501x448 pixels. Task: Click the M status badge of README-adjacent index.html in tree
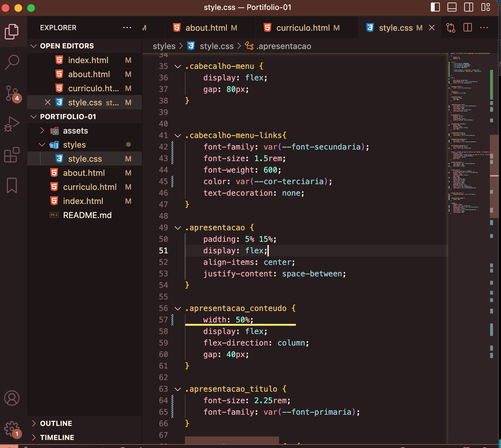point(128,201)
